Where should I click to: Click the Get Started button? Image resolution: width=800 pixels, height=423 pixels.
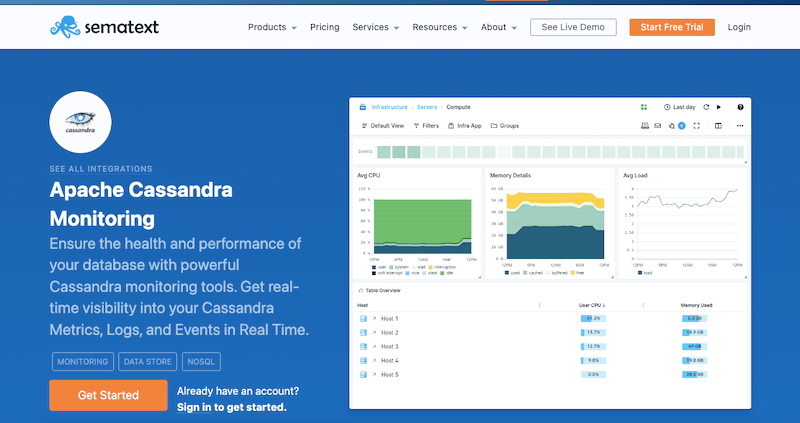pyautogui.click(x=108, y=395)
